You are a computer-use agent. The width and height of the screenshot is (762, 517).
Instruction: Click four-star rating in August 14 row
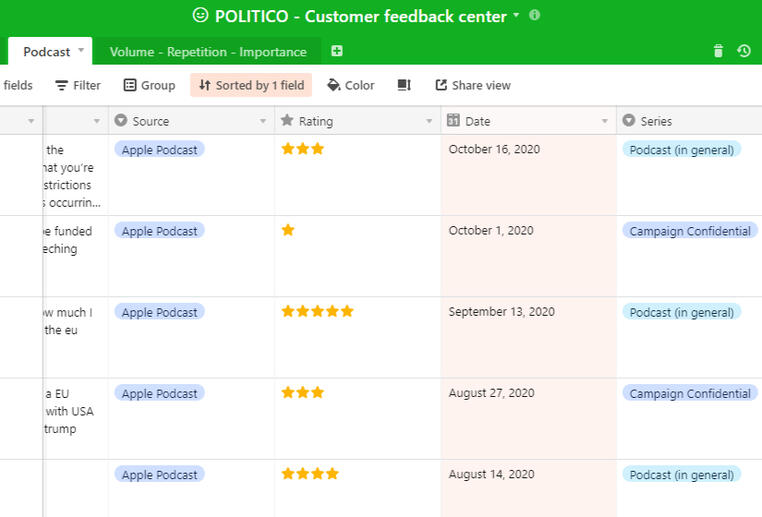click(x=310, y=473)
